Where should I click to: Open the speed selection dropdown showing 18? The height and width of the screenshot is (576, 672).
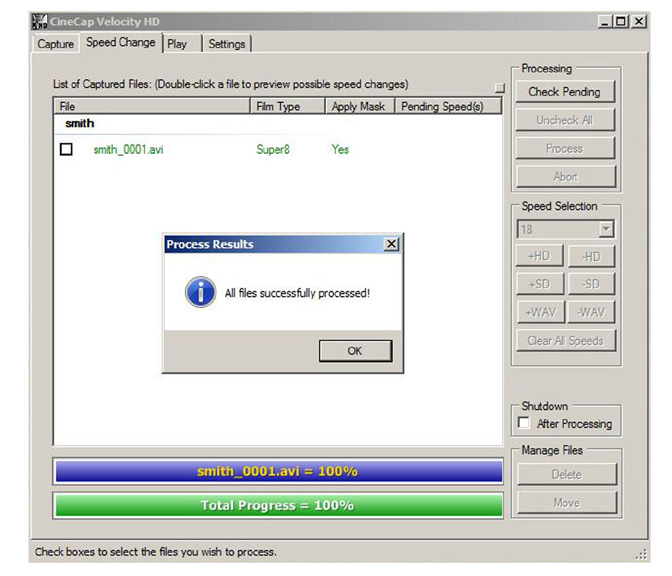[x=606, y=229]
